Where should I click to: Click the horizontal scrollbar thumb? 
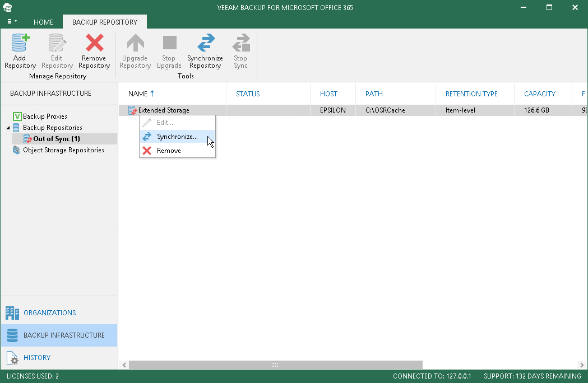(276, 365)
